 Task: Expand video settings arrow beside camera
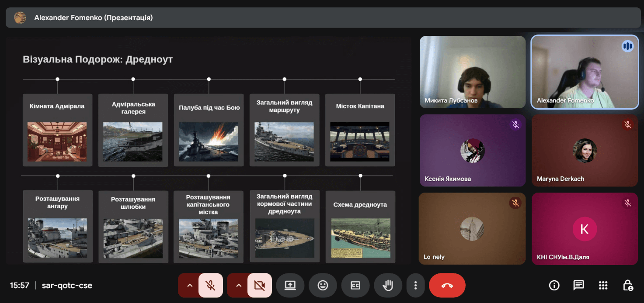pos(239,286)
